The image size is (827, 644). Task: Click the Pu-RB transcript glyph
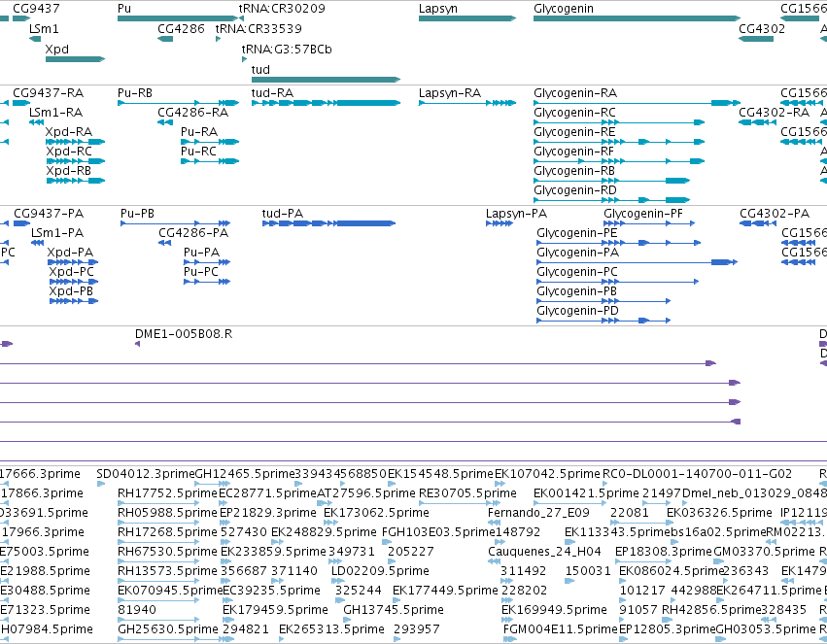pyautogui.click(x=178, y=103)
